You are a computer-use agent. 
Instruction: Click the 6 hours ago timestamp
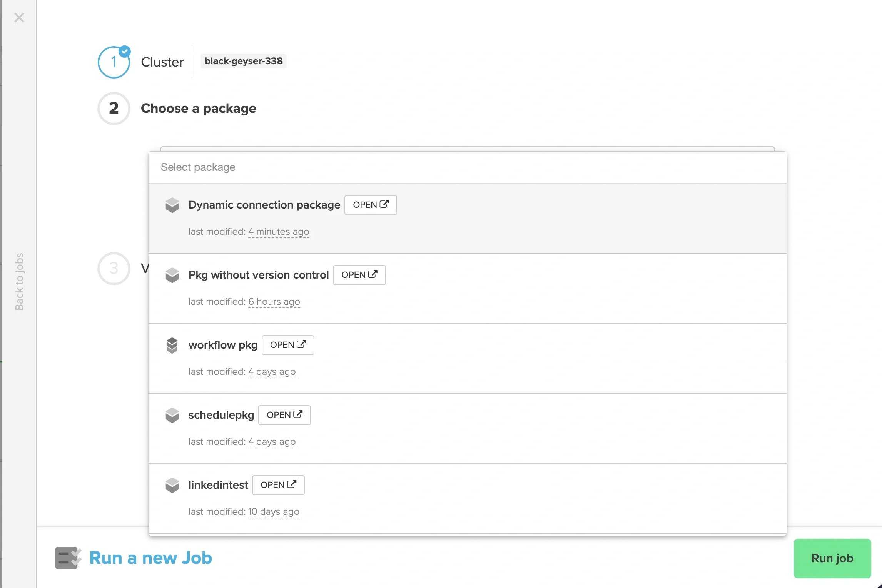[x=274, y=302]
